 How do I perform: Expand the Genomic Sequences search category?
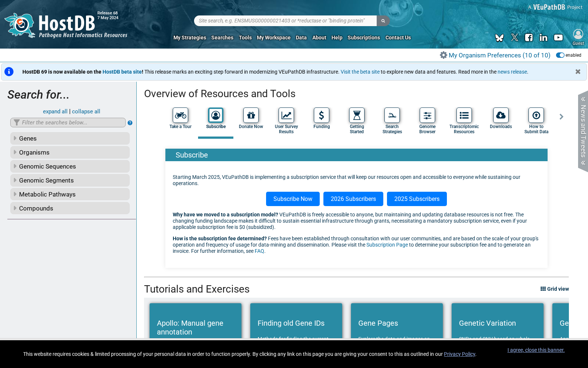(70, 166)
